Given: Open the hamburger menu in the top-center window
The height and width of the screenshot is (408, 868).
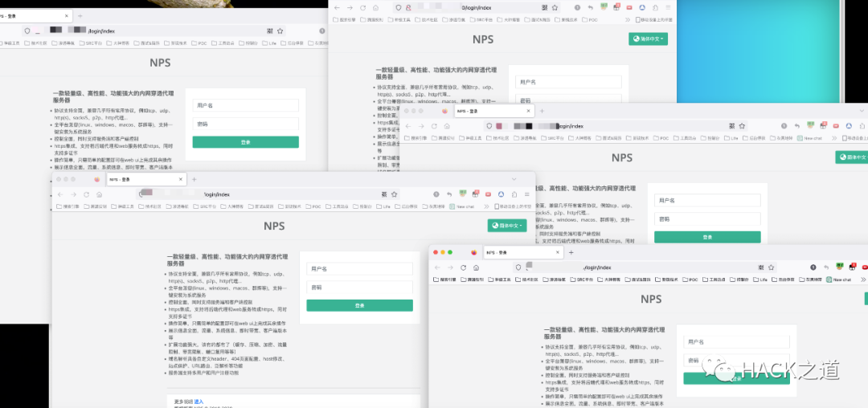Looking at the screenshot, I should pyautogui.click(x=668, y=8).
